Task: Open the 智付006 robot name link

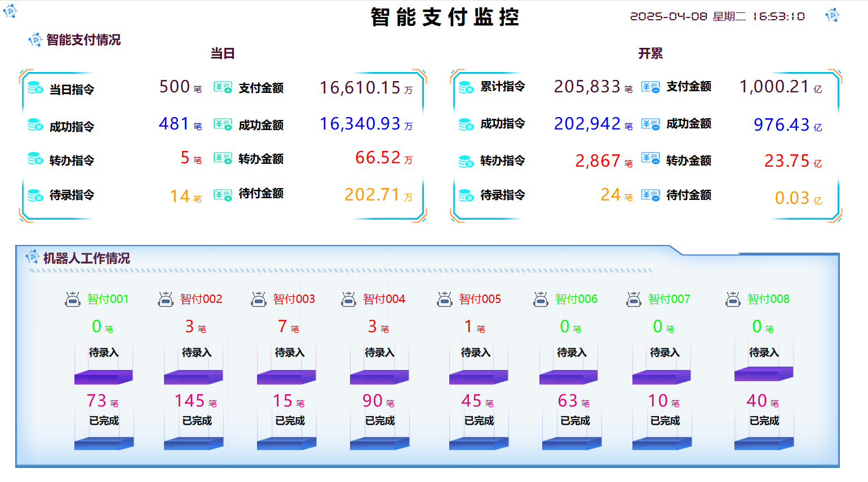Action: pos(575,299)
